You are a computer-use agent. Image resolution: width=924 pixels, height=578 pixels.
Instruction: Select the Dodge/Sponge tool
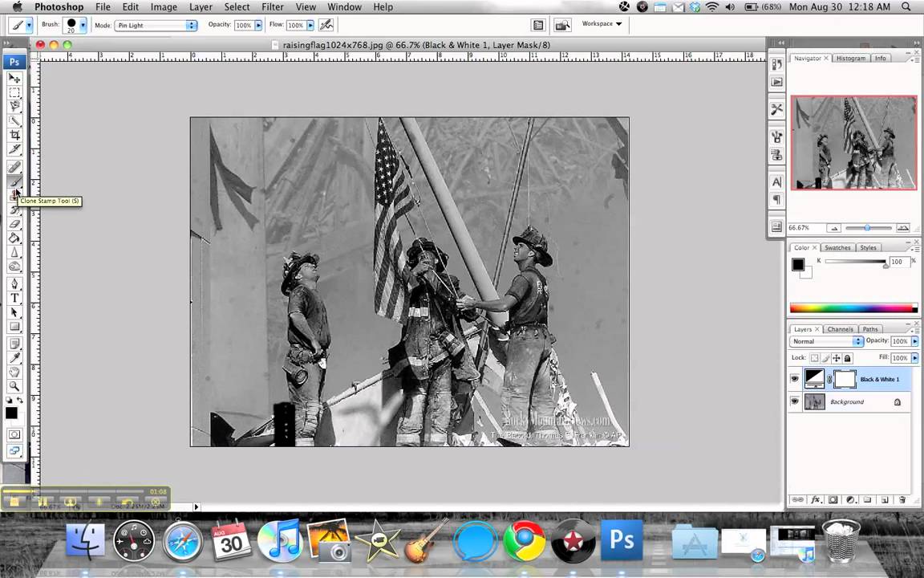click(14, 267)
